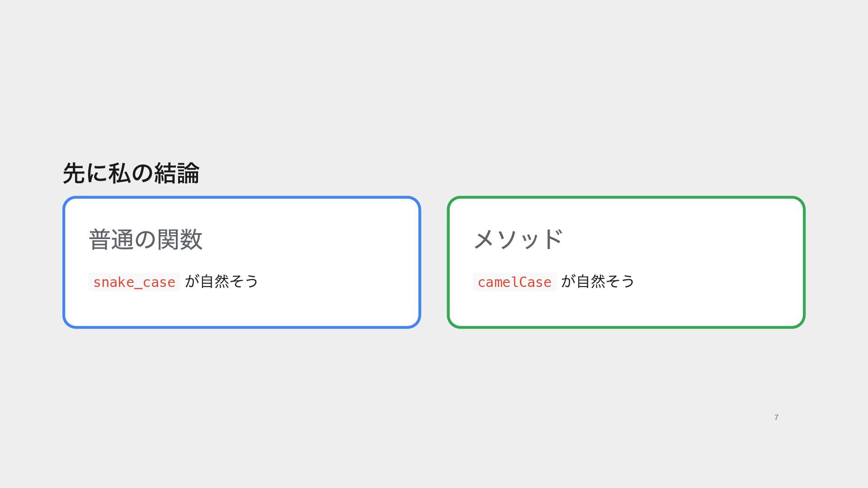Click the camelCase code label
The width and height of the screenshot is (868, 488).
tap(514, 282)
